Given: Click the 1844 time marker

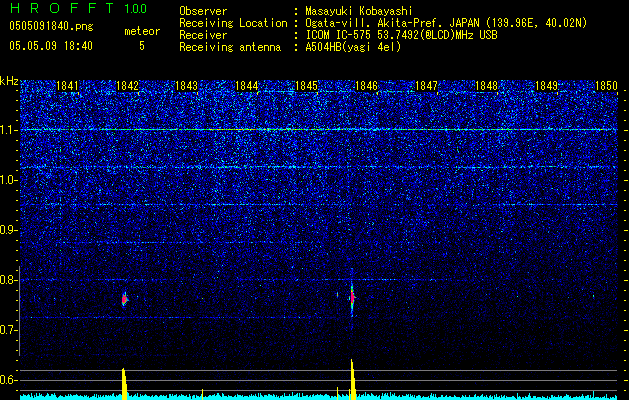Looking at the screenshot, I should coord(247,85).
